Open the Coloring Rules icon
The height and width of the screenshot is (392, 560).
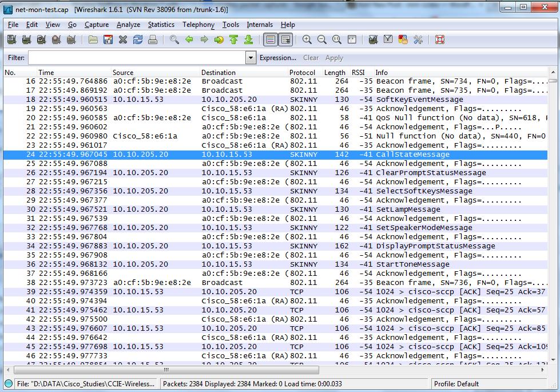pyautogui.click(x=403, y=39)
